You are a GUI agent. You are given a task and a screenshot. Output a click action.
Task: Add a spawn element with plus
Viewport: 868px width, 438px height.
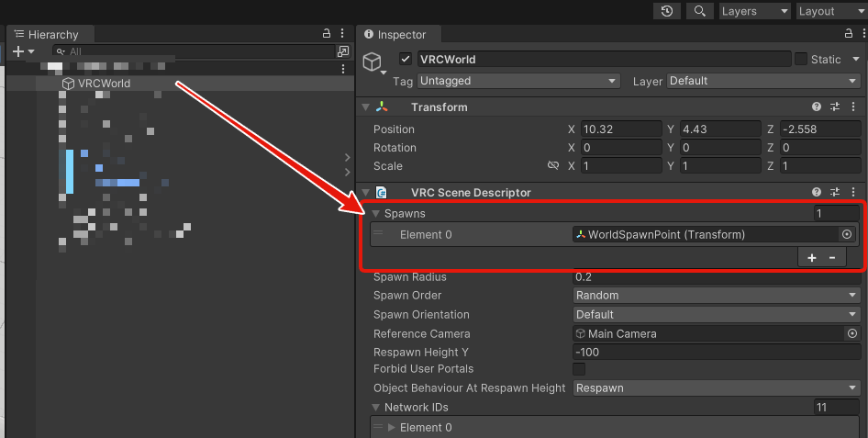point(811,257)
